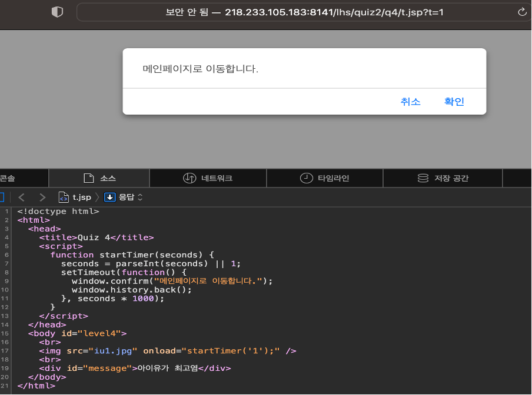The height and width of the screenshot is (395, 532).
Task: Click the window.confirm code line
Action: 172,281
